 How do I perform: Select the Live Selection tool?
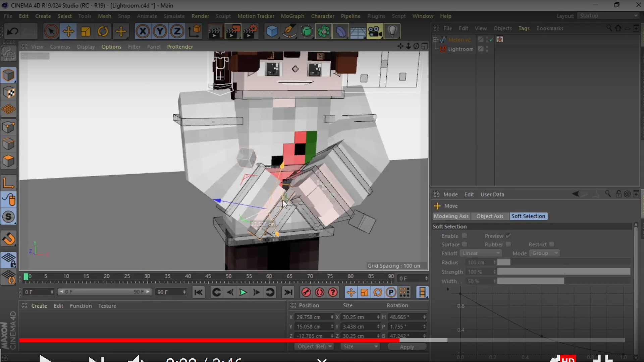pos(51,32)
